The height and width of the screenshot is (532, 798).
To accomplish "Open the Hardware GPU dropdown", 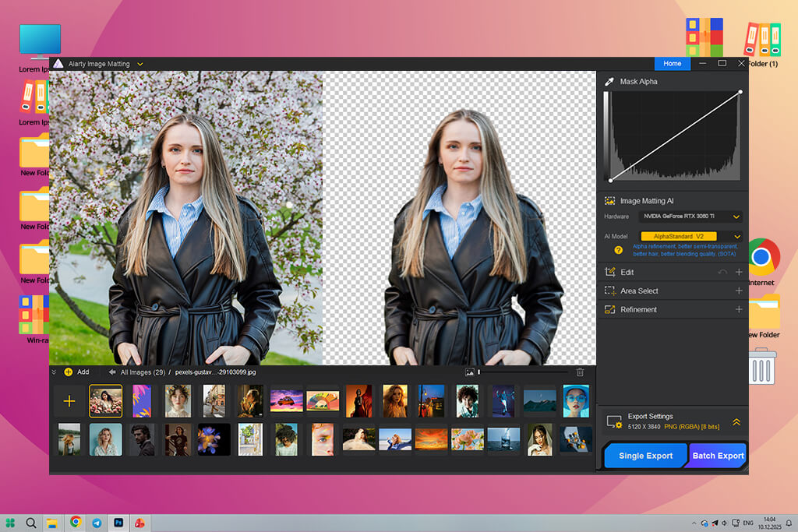I will [x=690, y=217].
